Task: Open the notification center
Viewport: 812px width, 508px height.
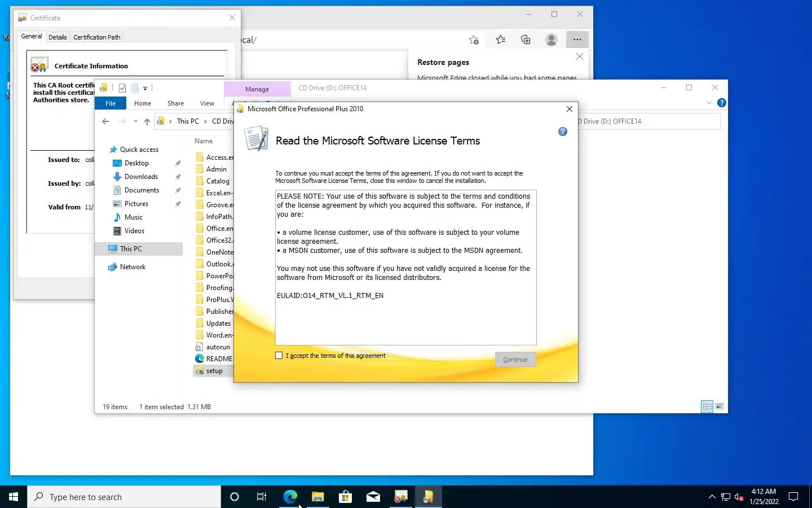Action: [793, 497]
